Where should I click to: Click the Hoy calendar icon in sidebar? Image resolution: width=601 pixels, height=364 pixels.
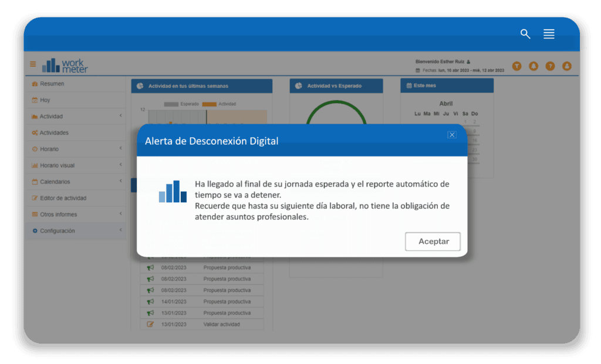pyautogui.click(x=35, y=100)
